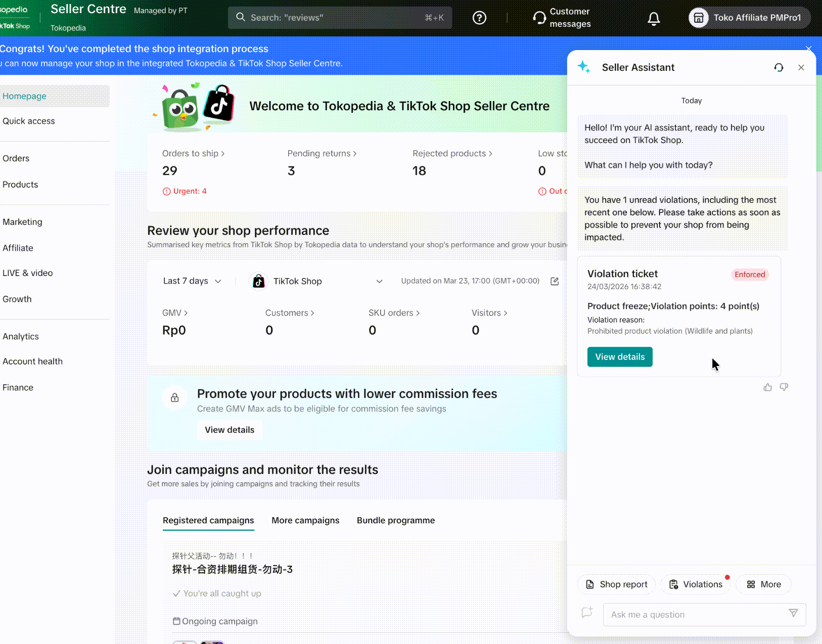Click Violation ticket heading
This screenshot has height=644, width=822.
click(x=622, y=273)
